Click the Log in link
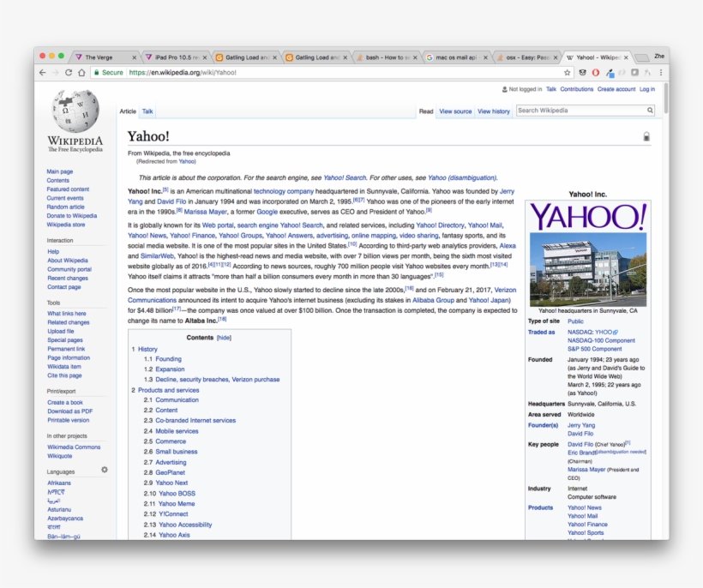This screenshot has height=588, width=703. (x=647, y=89)
